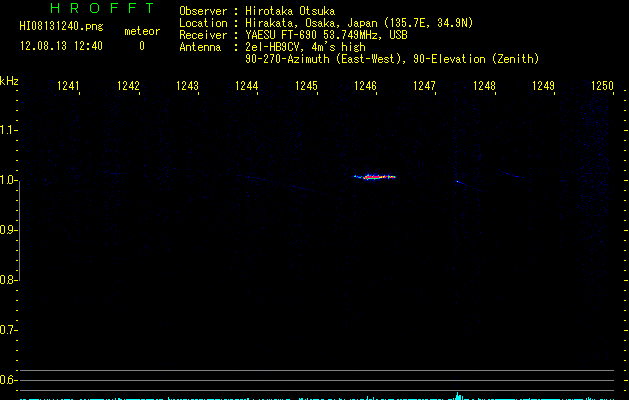This screenshot has width=629, height=400.
Task: Click the Antenna line 2el-HB9CV
Action: pyautogui.click(x=305, y=47)
